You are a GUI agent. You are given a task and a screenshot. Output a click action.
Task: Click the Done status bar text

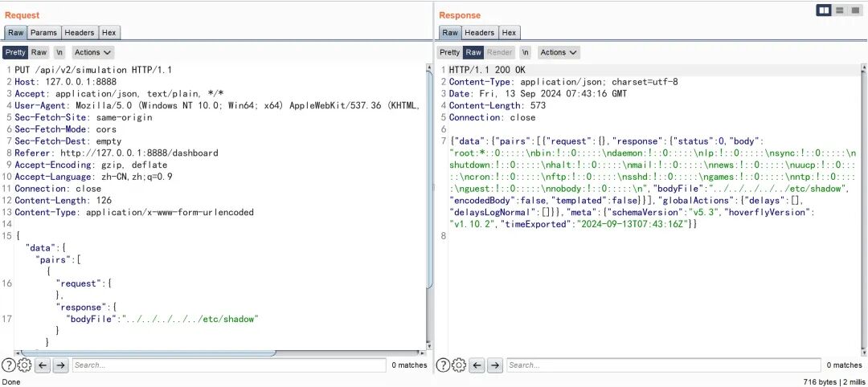pos(11,382)
